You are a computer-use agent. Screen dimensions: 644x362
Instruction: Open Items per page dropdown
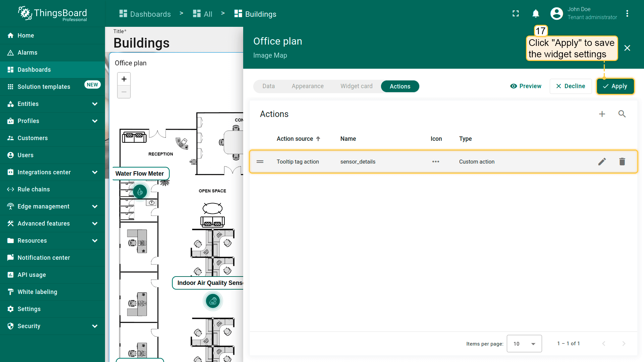[x=524, y=344]
